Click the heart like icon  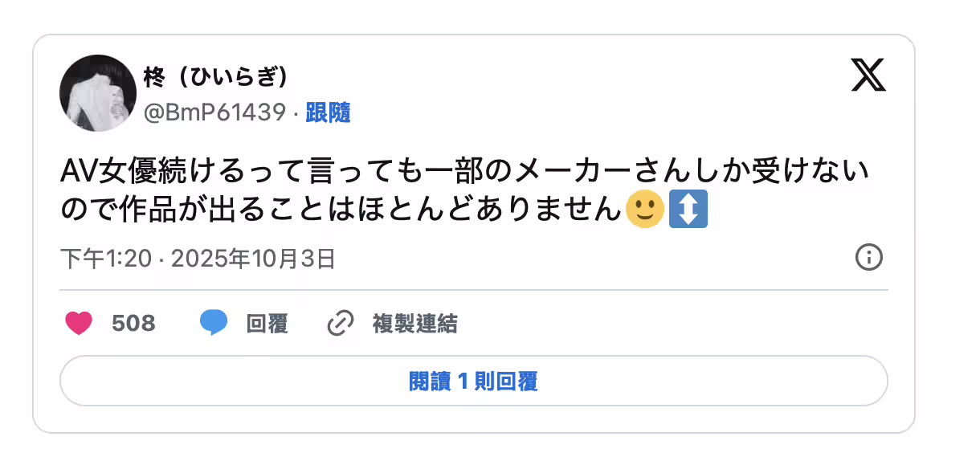tap(79, 324)
